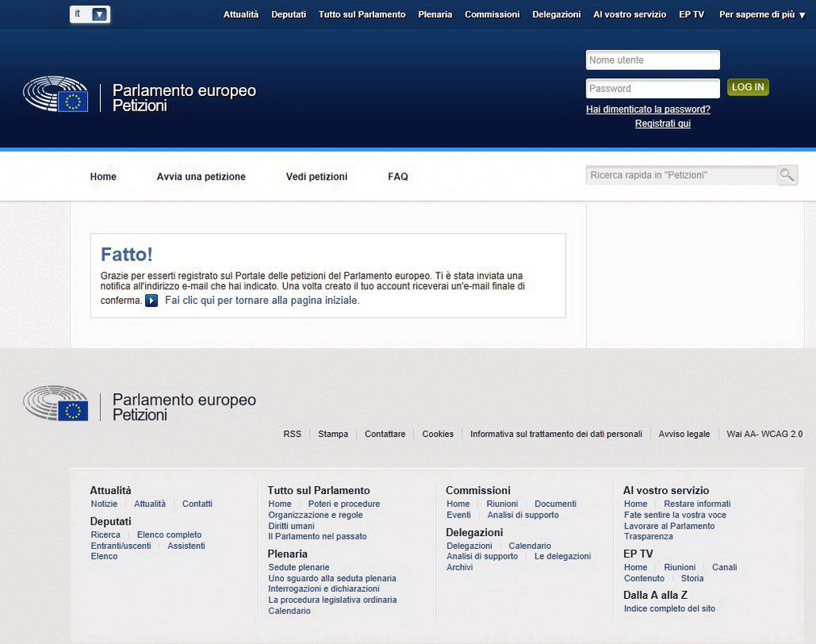Click the magnifier search icon button
Image resolution: width=816 pixels, height=644 pixels.
[x=787, y=175]
